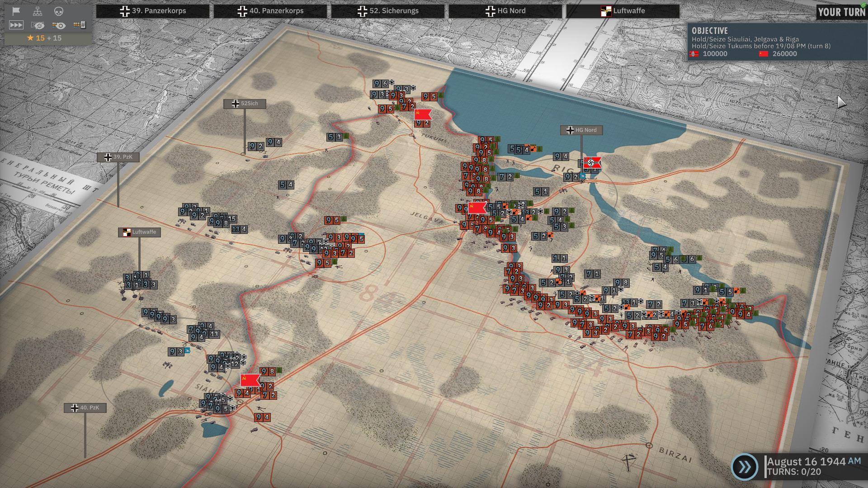868x488 pixels.
Task: Click the flag objectives icon
Action: (17, 11)
